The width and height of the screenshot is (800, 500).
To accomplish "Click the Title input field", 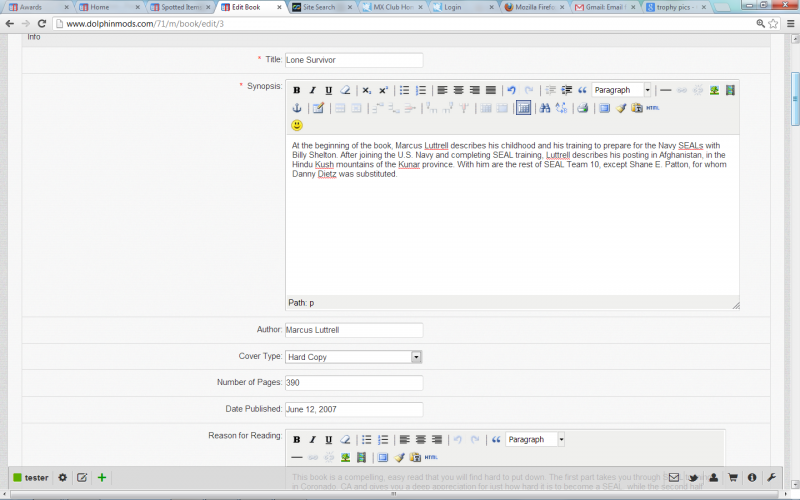I will pyautogui.click(x=354, y=60).
